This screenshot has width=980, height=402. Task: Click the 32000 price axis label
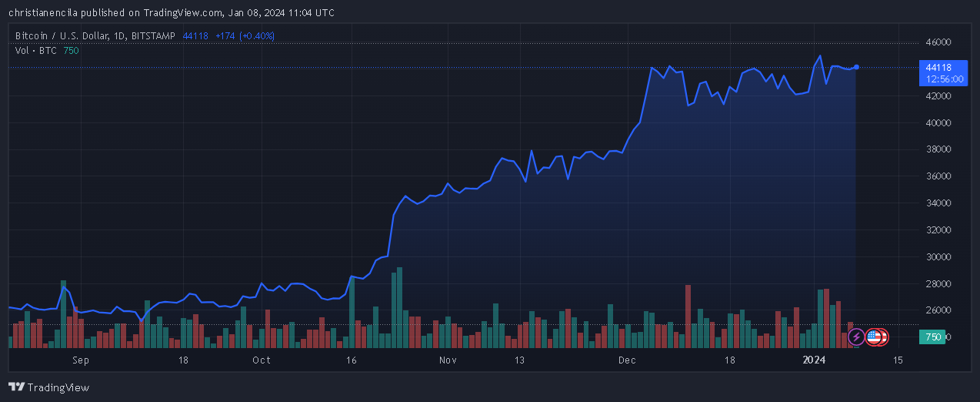click(x=938, y=229)
